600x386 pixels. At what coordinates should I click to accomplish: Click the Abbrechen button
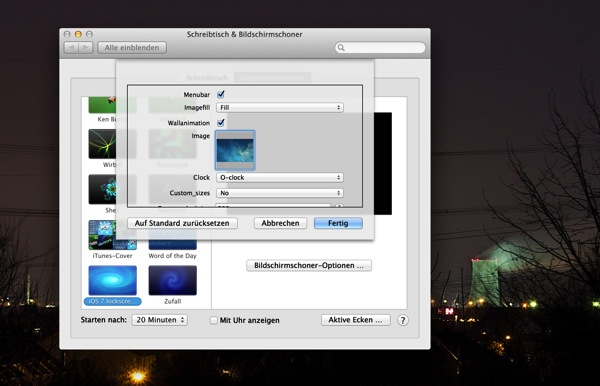pyautogui.click(x=280, y=223)
